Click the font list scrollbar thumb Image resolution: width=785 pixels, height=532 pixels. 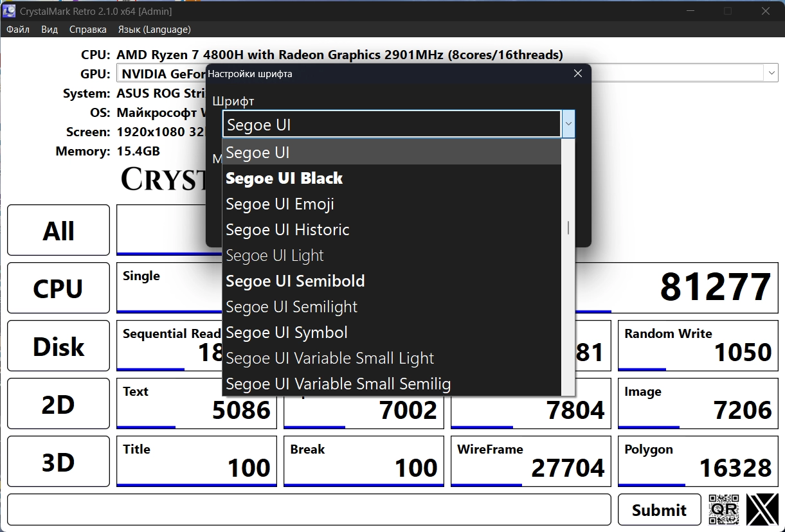[x=568, y=228]
